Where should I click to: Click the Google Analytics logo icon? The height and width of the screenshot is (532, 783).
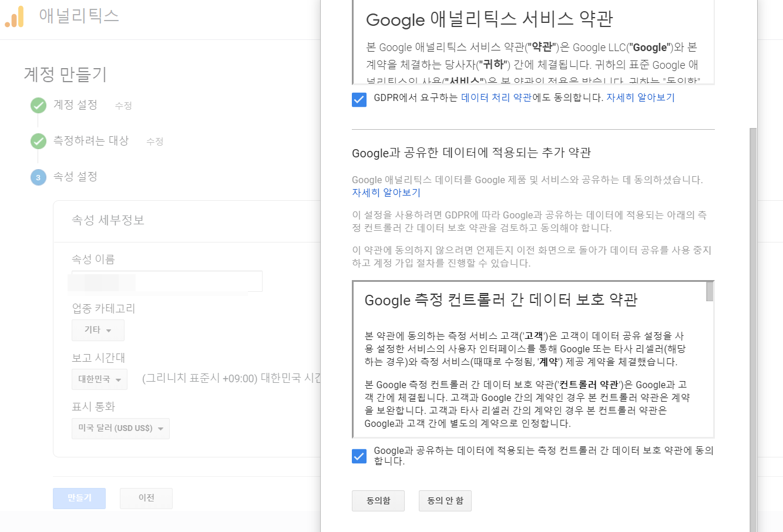(14, 16)
